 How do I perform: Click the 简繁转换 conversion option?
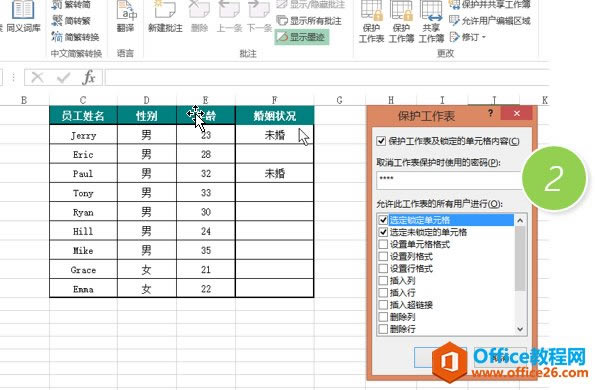(75, 37)
